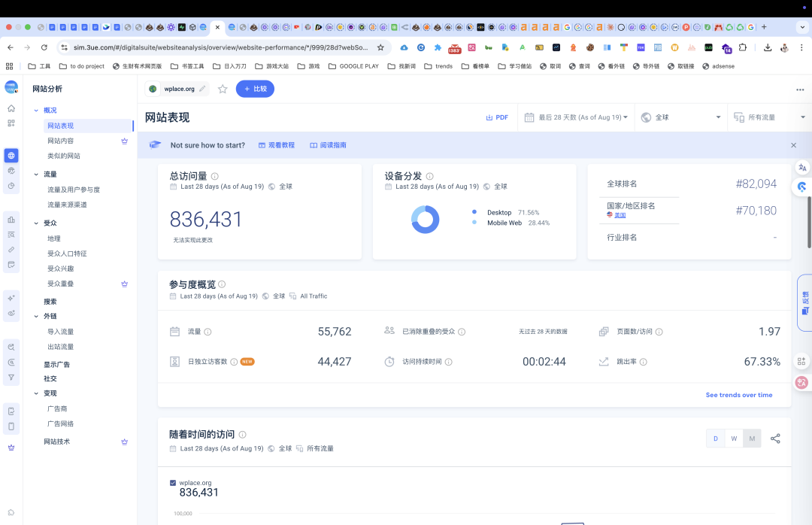Favorite wplace.org with the star icon
Screen dimensions: 812x525
coord(223,90)
